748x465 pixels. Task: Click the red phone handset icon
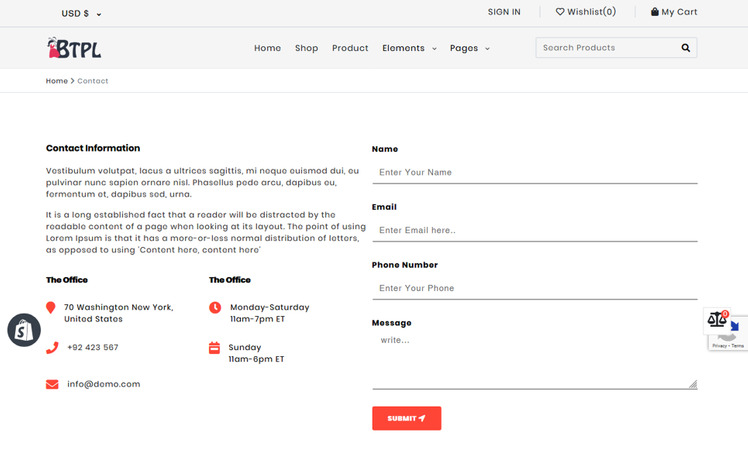pyautogui.click(x=52, y=348)
